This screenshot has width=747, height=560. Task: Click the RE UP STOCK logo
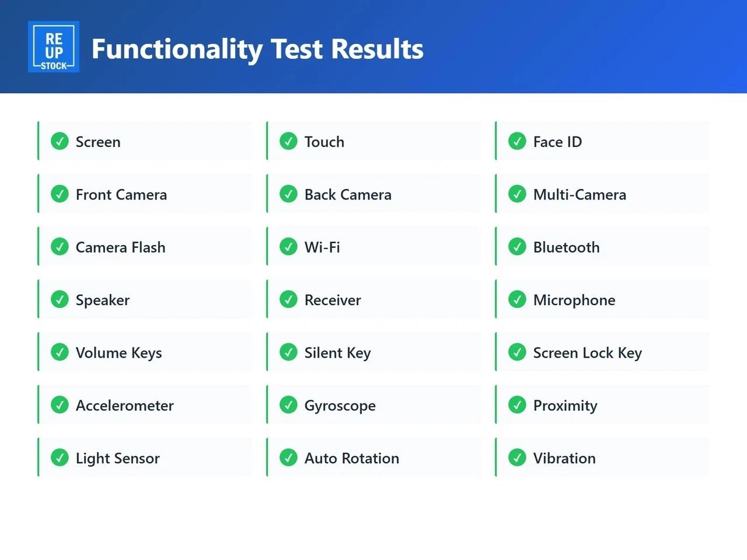click(x=54, y=47)
